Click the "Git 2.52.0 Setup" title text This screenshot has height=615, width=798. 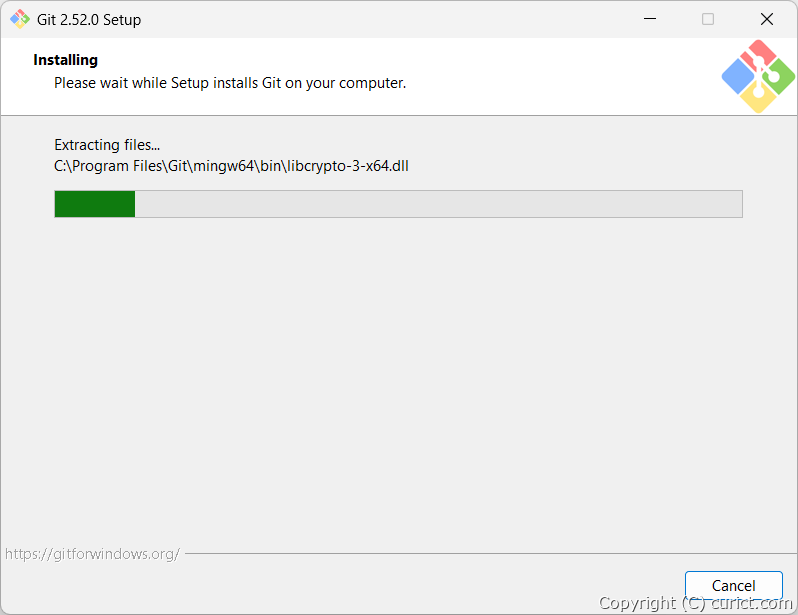89,20
